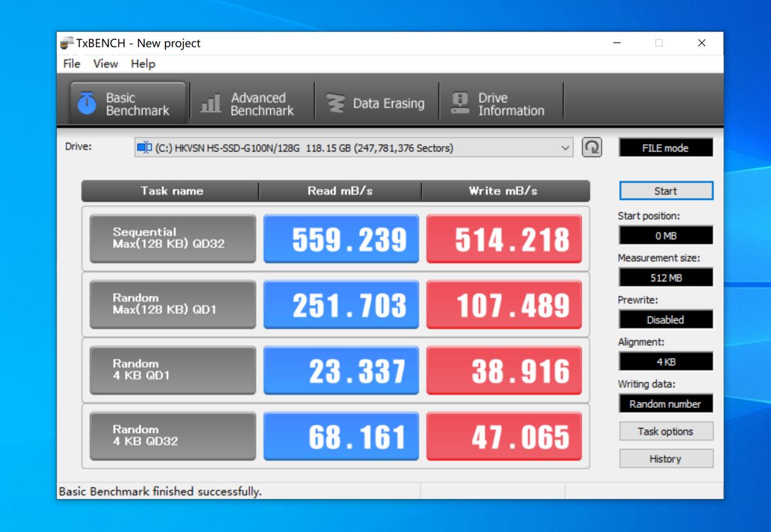Click the Read mB/s column header
The height and width of the screenshot is (532, 771).
[x=340, y=191]
